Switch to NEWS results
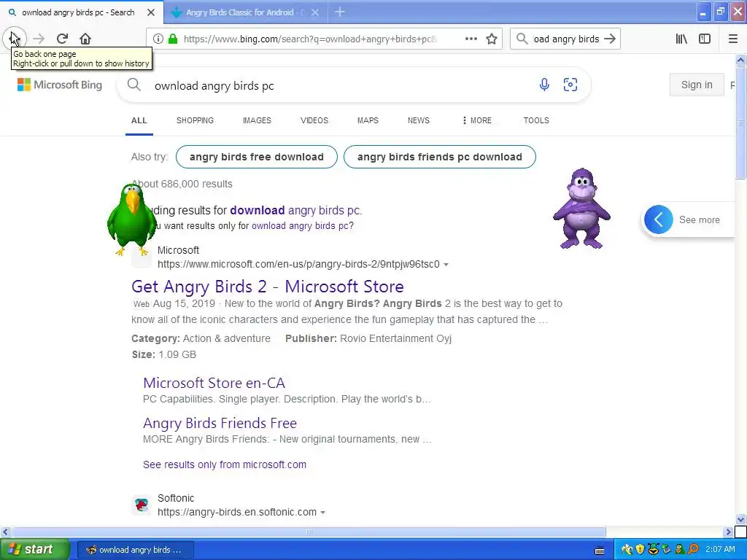Viewport: 747px width, 560px height. tap(418, 120)
